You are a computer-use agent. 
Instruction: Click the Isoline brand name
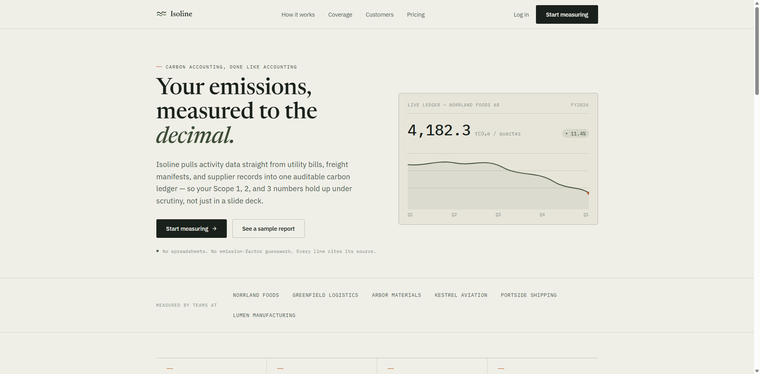pos(181,14)
